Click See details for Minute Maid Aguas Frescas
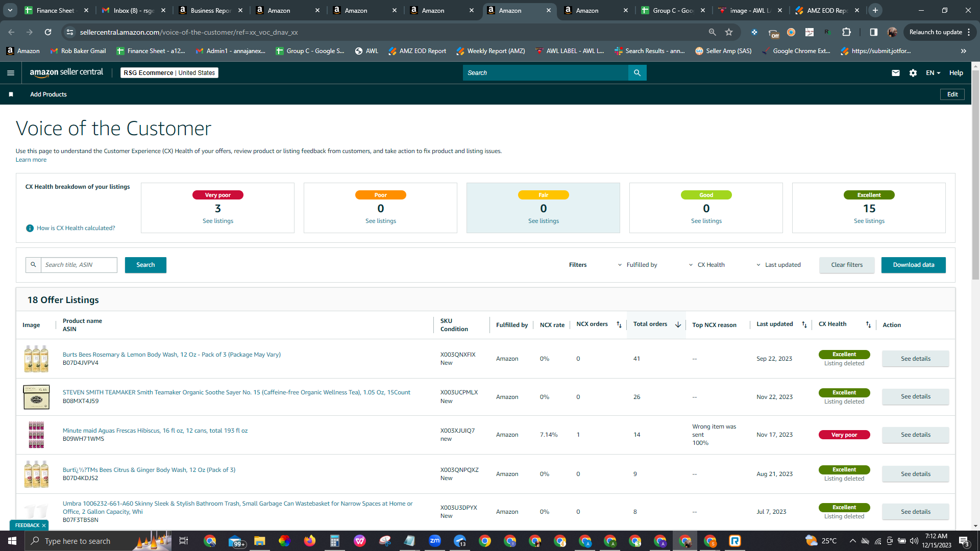This screenshot has height=551, width=980. (916, 435)
